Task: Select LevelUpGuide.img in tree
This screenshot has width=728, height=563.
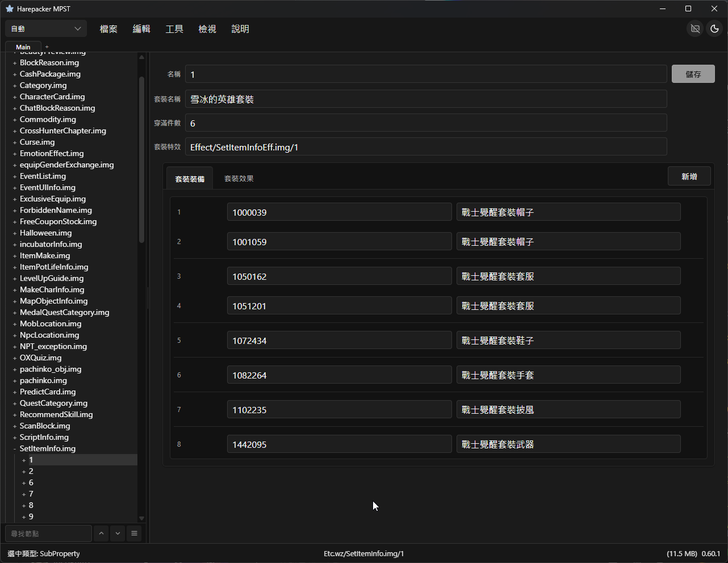Action: tap(52, 278)
